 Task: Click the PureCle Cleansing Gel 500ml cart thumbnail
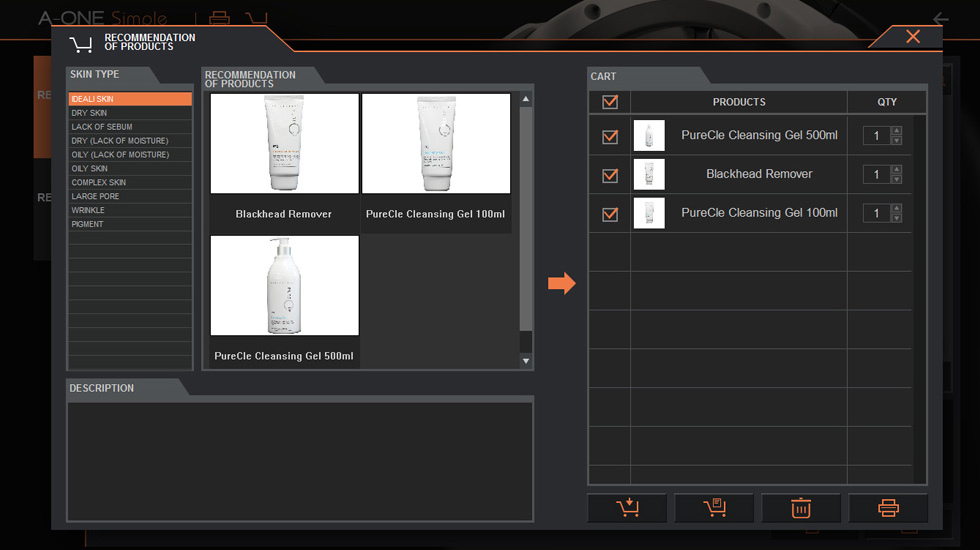(x=649, y=136)
